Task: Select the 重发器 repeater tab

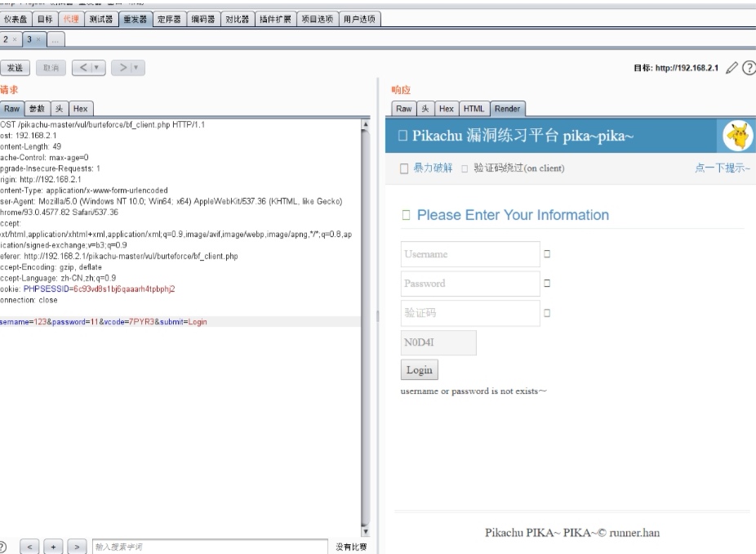Action: click(x=136, y=20)
